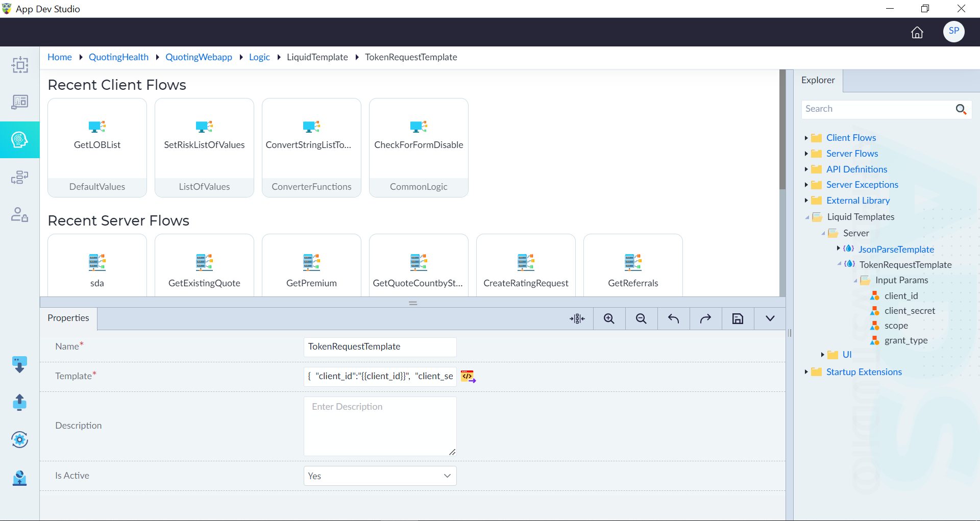Open the sidebar user security icon
The width and height of the screenshot is (980, 521).
[x=19, y=214]
